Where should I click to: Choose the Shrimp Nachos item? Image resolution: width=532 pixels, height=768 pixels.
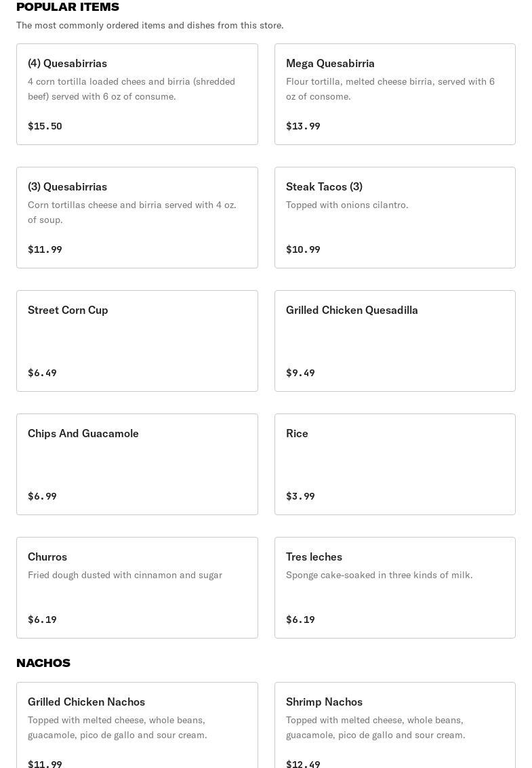click(x=394, y=725)
